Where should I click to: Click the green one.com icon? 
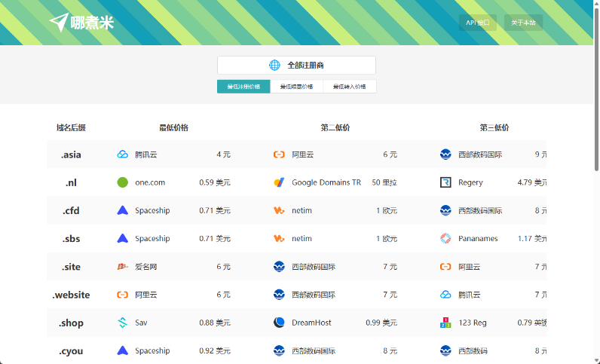coord(122,182)
